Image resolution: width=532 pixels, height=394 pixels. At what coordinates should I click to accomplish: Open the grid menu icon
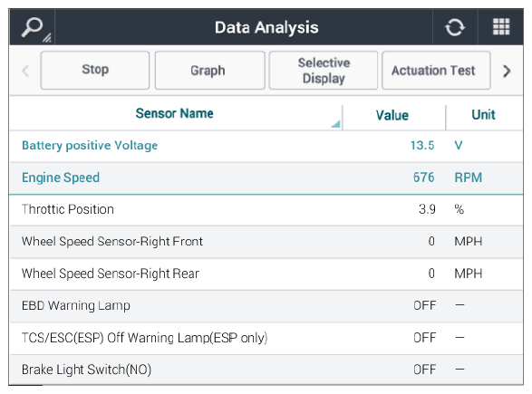[x=501, y=26]
